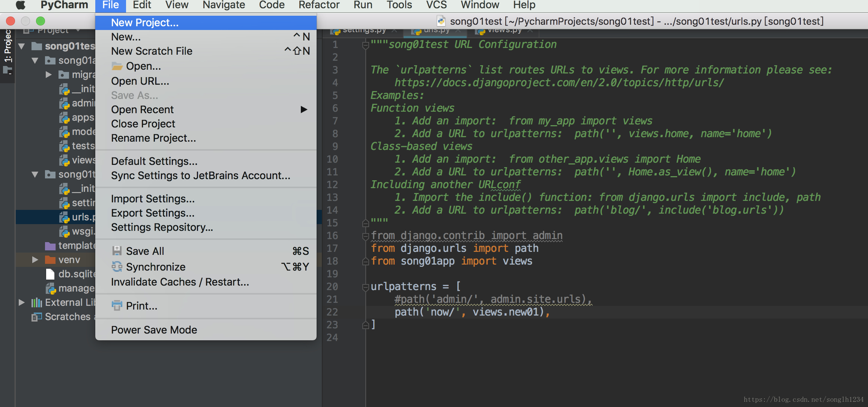Screen dimensions: 868x407
Task: Open the View menu
Action: (177, 5)
